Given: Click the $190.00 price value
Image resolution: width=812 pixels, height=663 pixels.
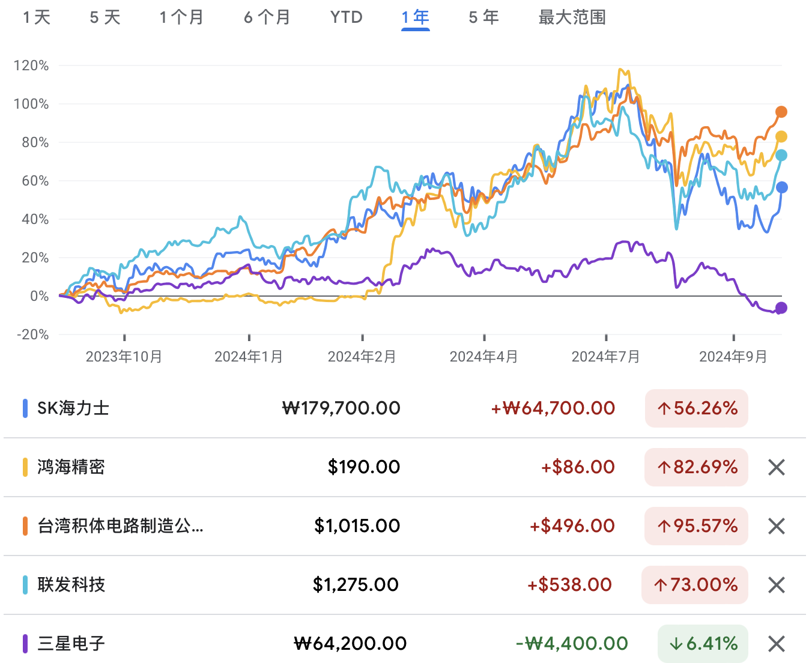Looking at the screenshot, I should click(364, 467).
